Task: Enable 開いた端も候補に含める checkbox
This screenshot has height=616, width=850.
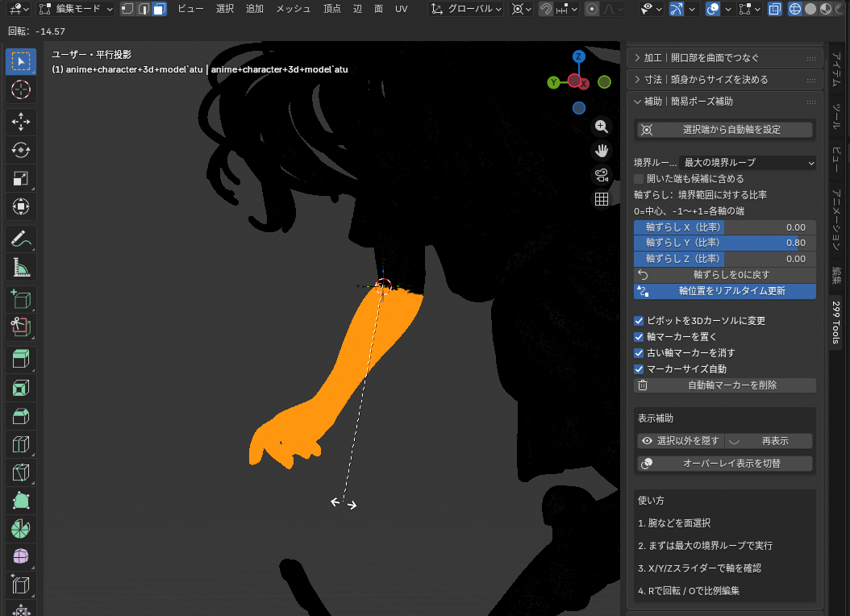Action: coord(639,179)
